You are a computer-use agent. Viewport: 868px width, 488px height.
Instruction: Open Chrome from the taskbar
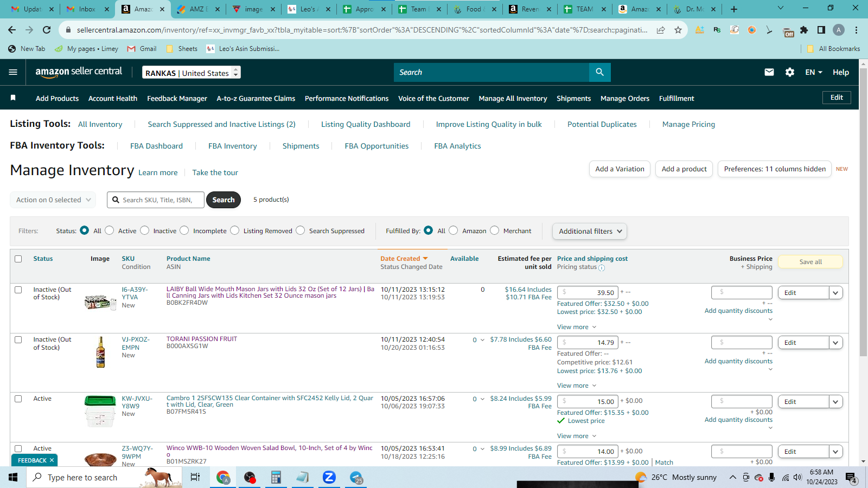223,477
